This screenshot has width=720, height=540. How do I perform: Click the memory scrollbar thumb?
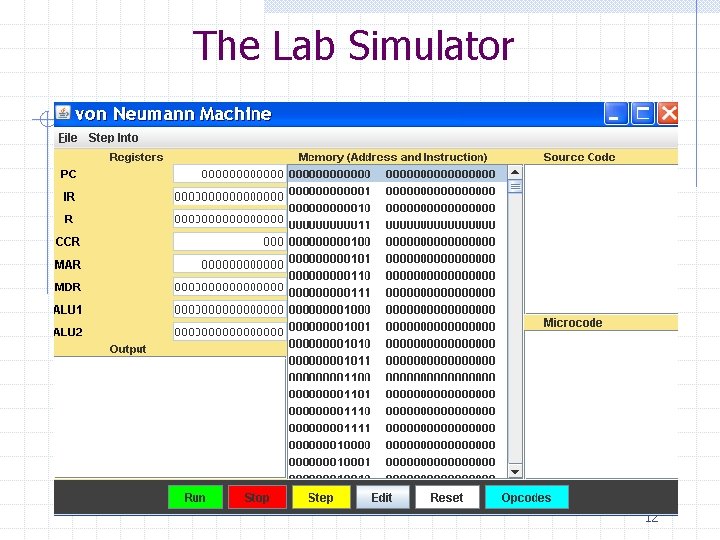point(515,187)
